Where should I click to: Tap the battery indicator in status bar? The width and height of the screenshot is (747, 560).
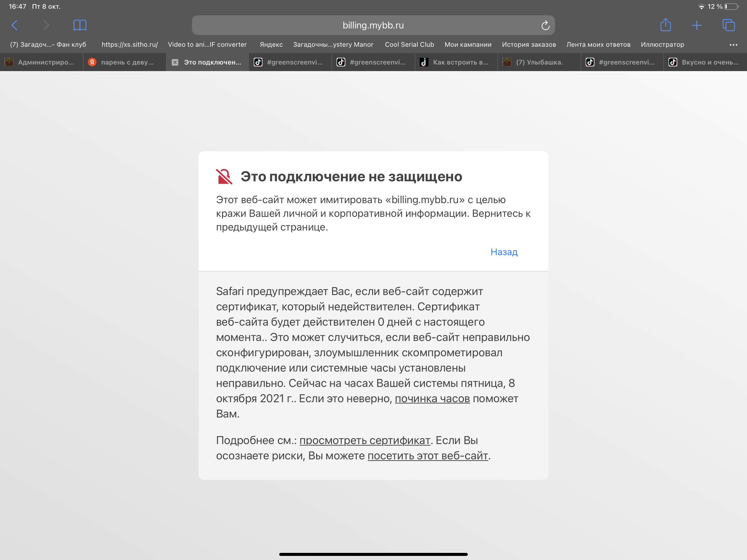pyautogui.click(x=731, y=6)
